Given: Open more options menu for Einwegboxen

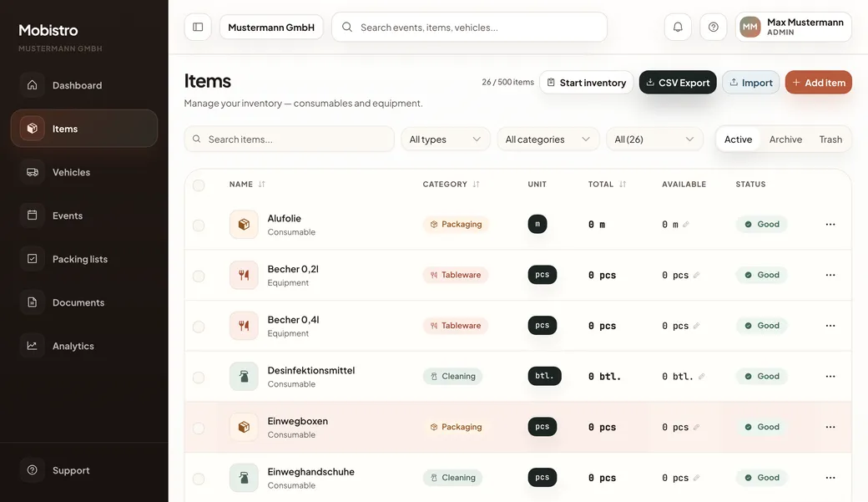Looking at the screenshot, I should [x=830, y=427].
